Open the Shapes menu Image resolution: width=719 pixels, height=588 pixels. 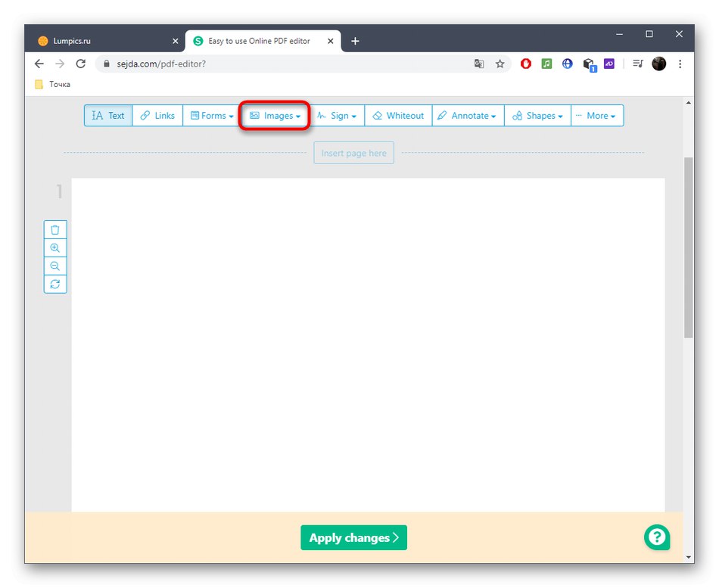(x=537, y=115)
